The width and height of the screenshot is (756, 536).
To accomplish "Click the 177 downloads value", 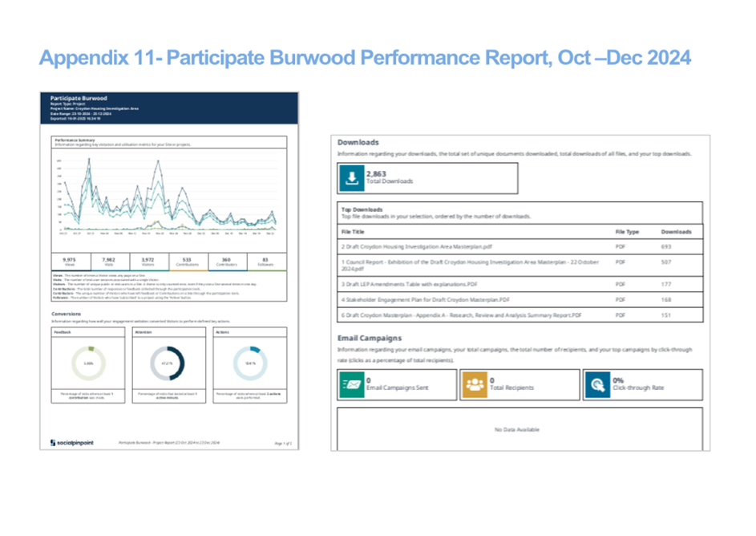I will click(666, 284).
